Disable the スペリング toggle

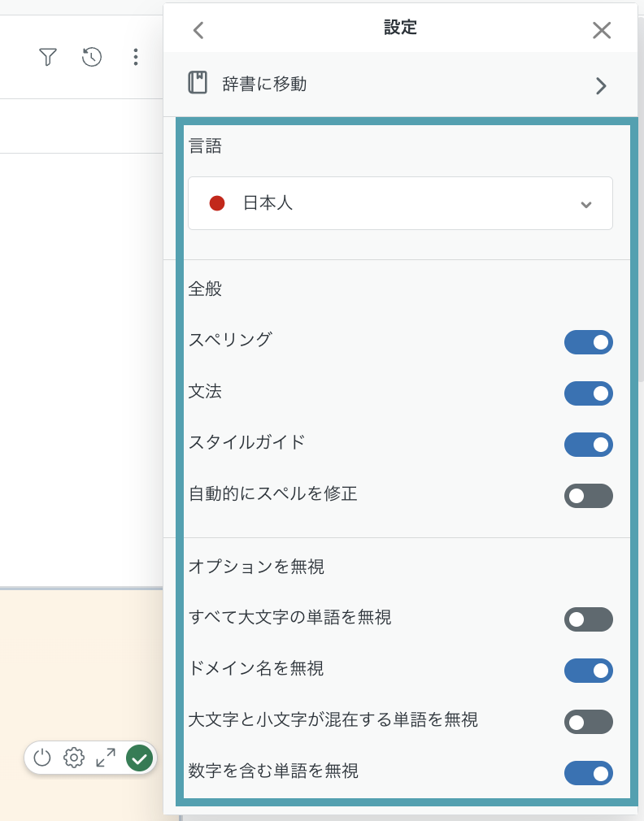tap(588, 342)
